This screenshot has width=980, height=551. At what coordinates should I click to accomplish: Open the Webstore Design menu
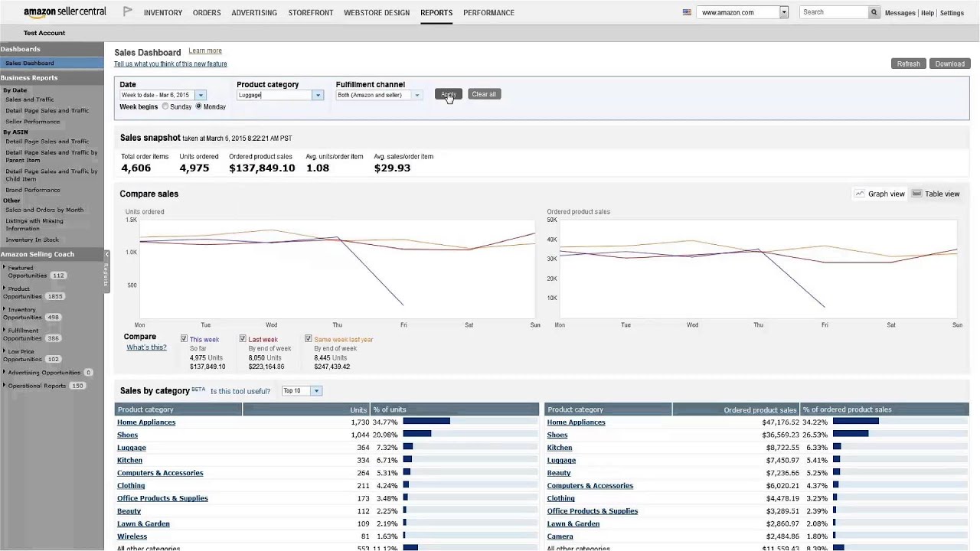point(377,13)
